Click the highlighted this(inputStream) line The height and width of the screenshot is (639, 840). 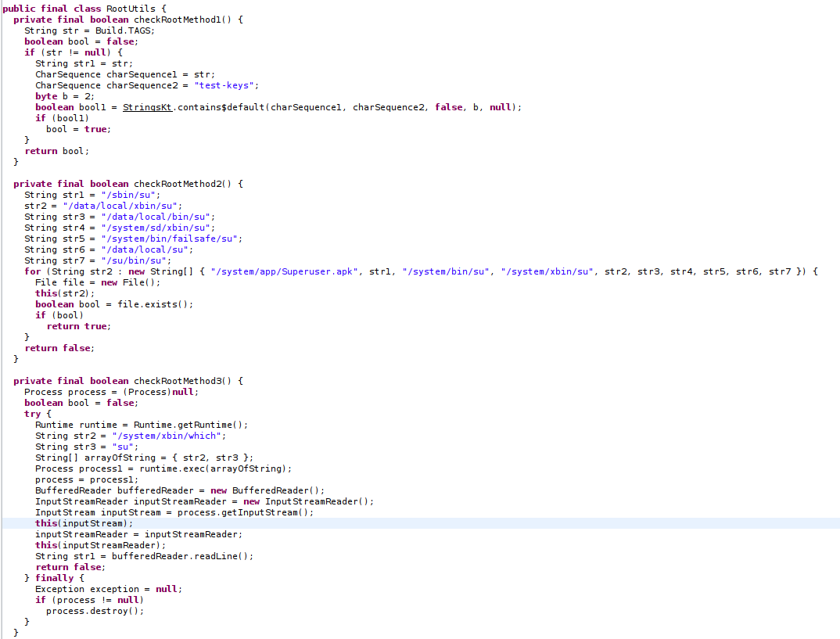pyautogui.click(x=84, y=523)
